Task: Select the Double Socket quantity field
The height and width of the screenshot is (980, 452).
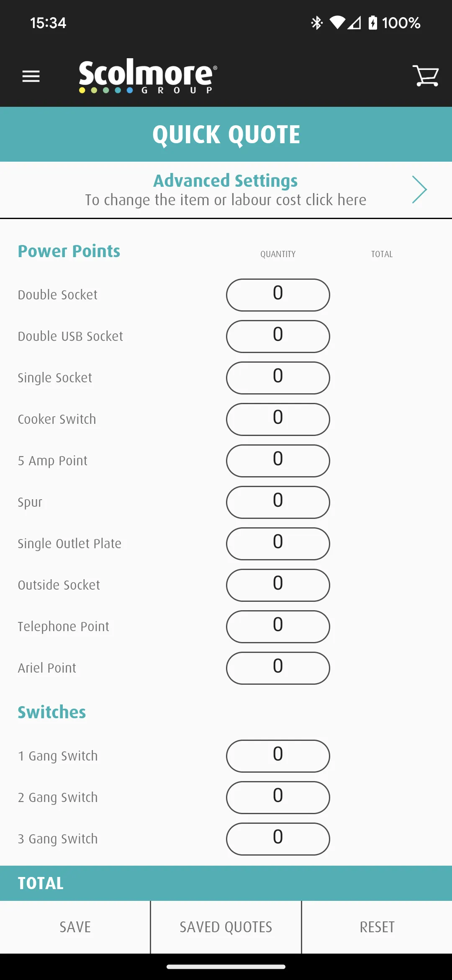Action: tap(278, 295)
